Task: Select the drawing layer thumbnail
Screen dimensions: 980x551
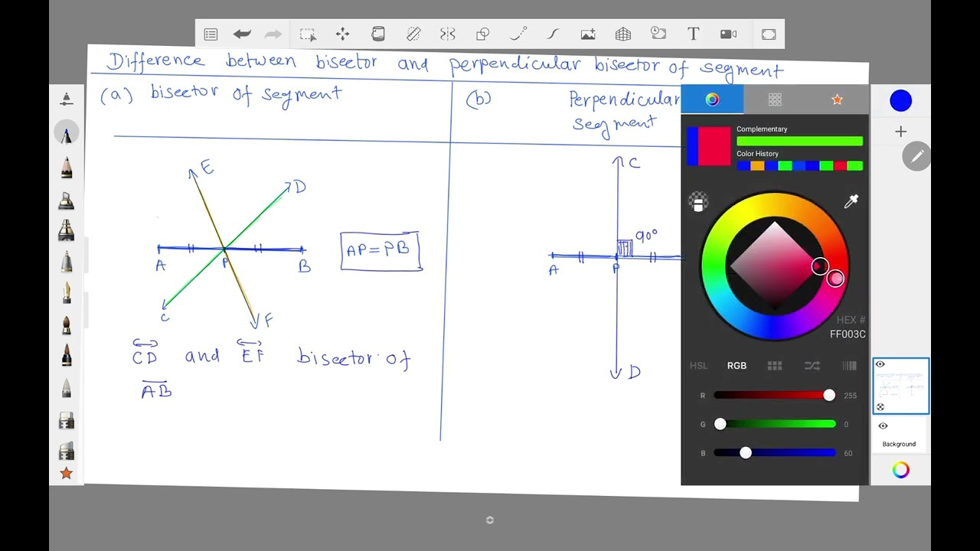Action: coord(901,386)
